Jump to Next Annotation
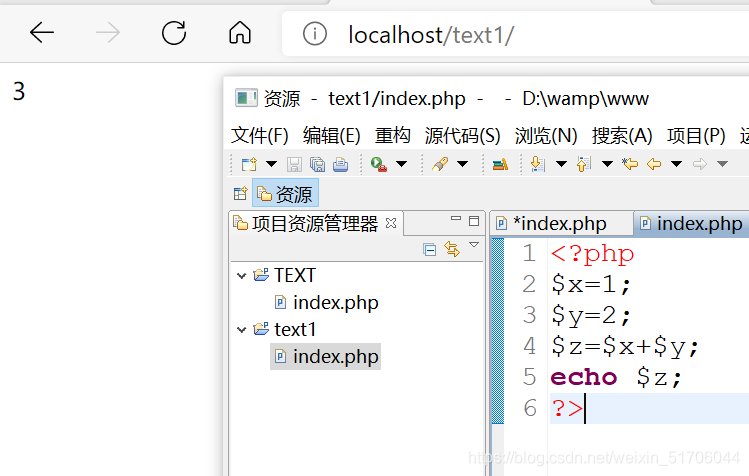 pyautogui.click(x=538, y=164)
